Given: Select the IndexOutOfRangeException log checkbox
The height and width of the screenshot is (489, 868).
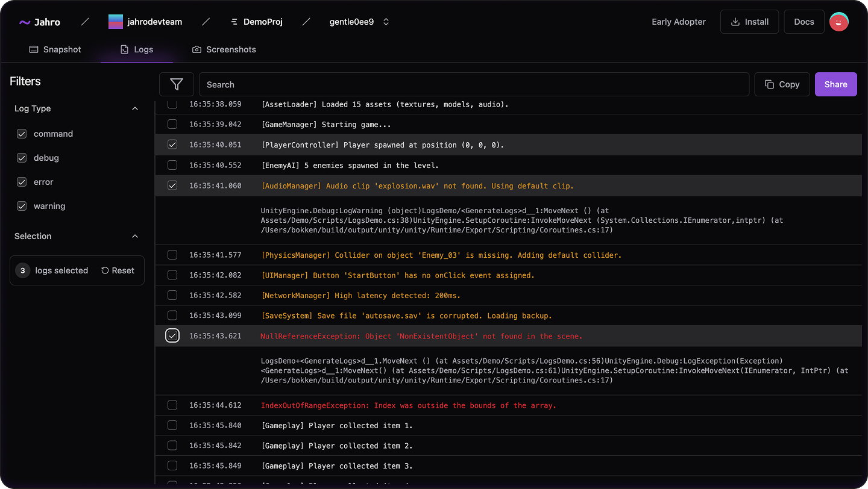Looking at the screenshot, I should point(172,405).
